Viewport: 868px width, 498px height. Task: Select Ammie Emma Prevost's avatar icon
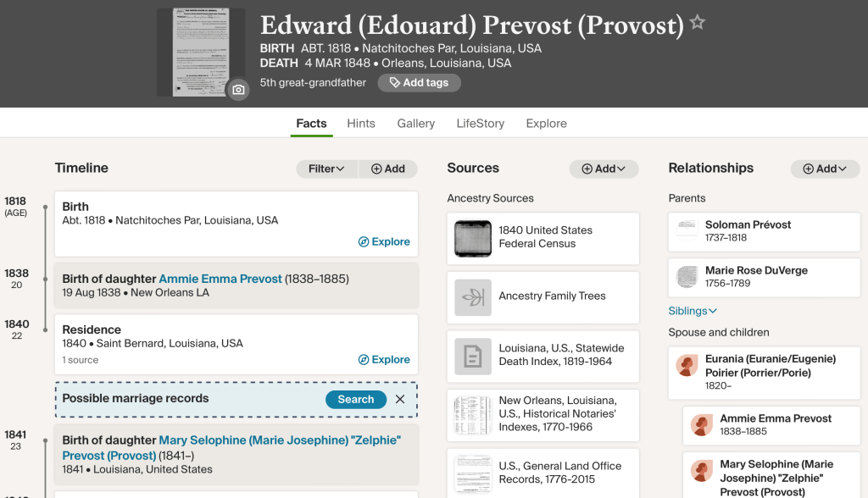click(702, 425)
